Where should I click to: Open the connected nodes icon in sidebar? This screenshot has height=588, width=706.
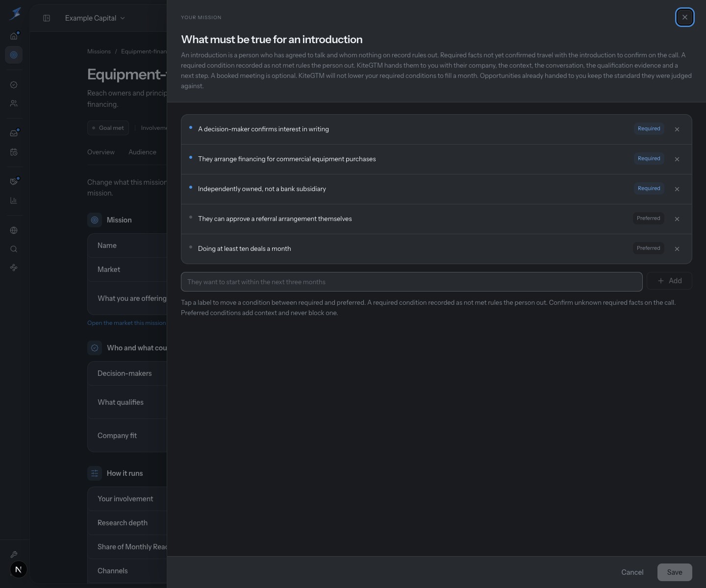pos(14,268)
